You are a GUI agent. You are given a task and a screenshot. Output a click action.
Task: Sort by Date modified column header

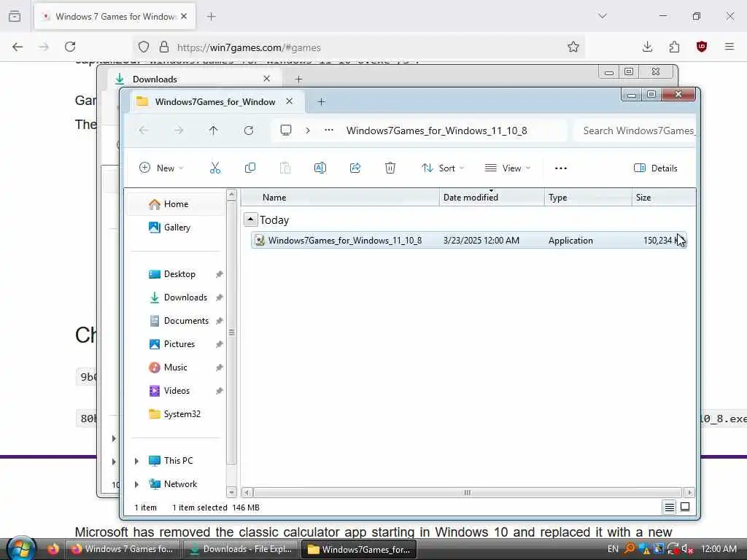(x=492, y=197)
